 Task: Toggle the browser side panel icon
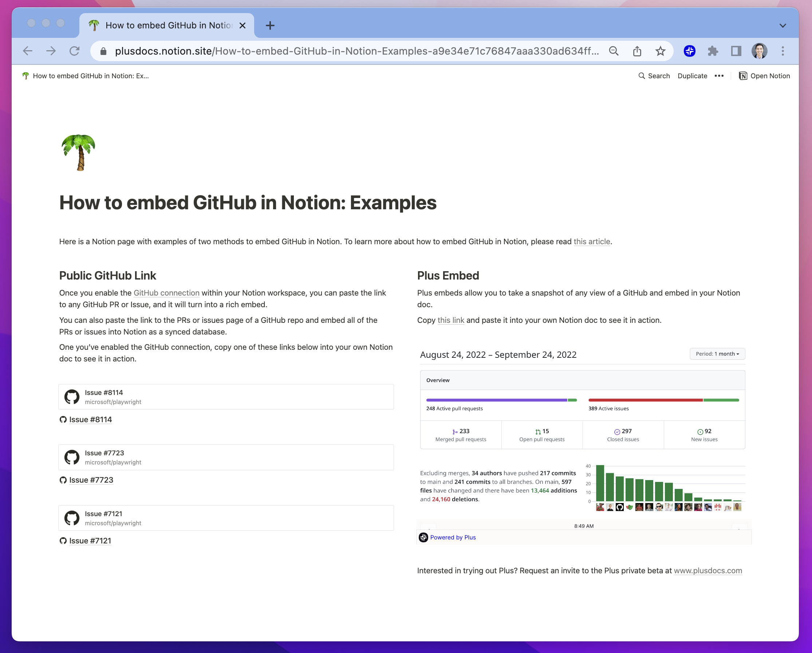(x=736, y=51)
